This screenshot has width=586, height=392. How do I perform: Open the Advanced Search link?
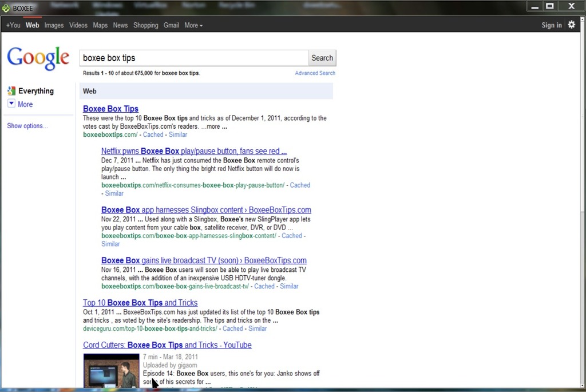click(315, 73)
